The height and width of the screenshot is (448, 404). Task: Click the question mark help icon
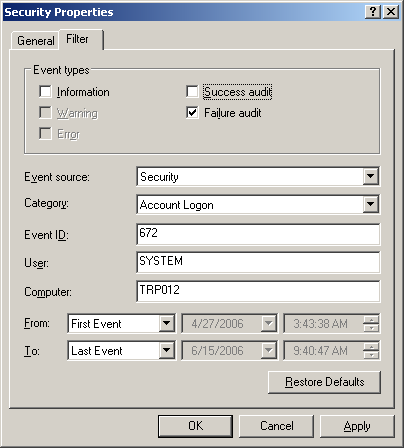pyautogui.click(x=373, y=12)
